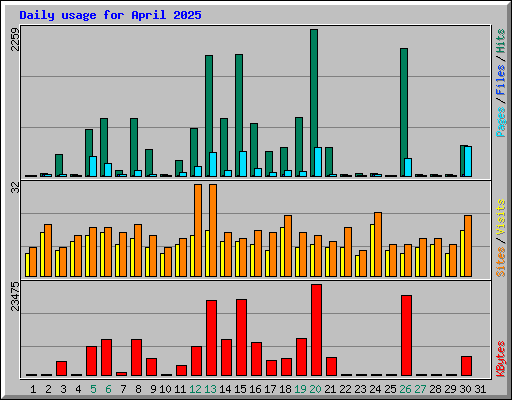Select the red KBytes bar for day 20
The image size is (512, 400).
click(x=316, y=330)
